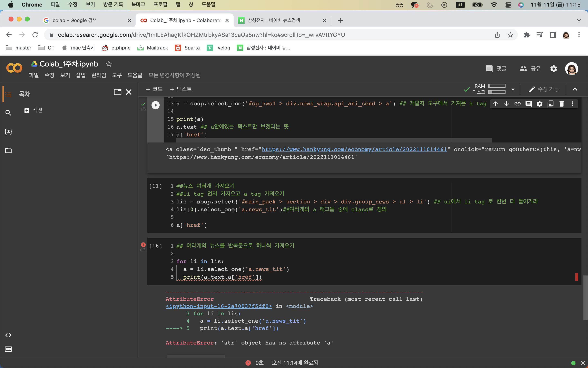Image resolution: width=588 pixels, height=368 pixels.
Task: Open the table of contents sidebar icon
Action: 8,94
